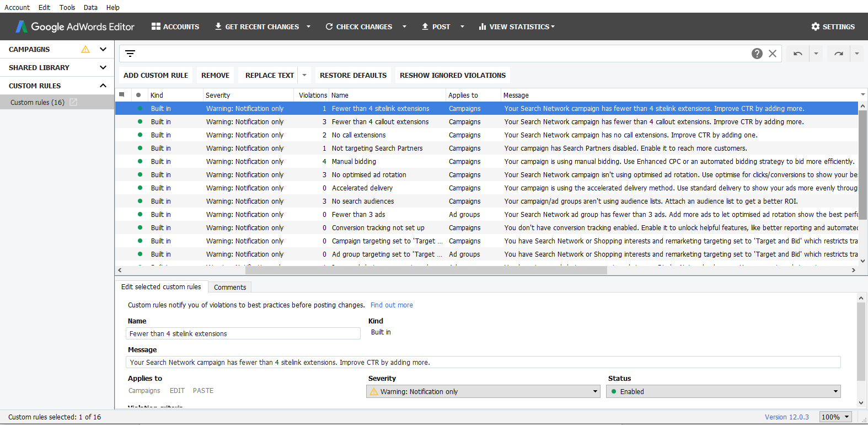868x425 pixels.
Task: Open the Redo history dropdown
Action: [x=857, y=54]
